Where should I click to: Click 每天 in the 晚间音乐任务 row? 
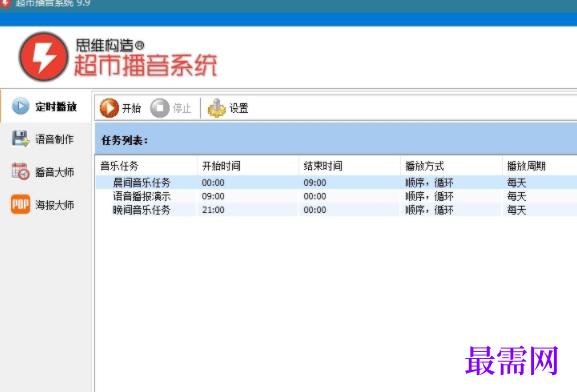(x=517, y=210)
